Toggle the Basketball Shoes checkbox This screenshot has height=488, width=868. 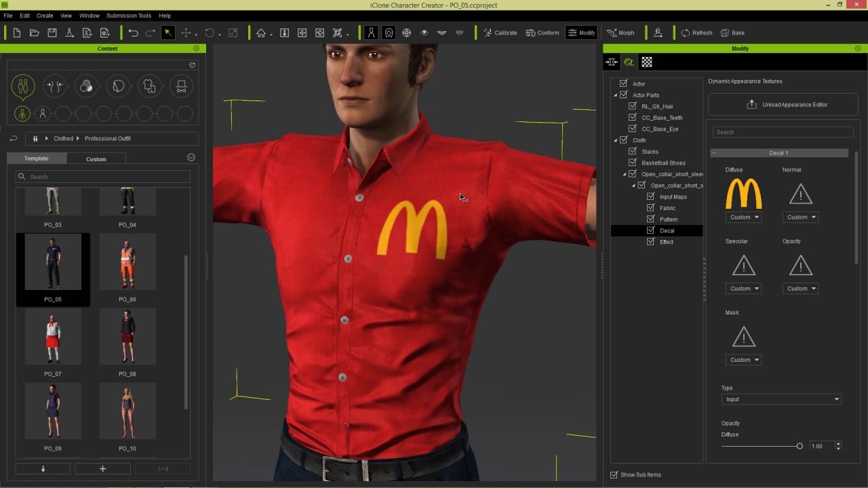633,163
